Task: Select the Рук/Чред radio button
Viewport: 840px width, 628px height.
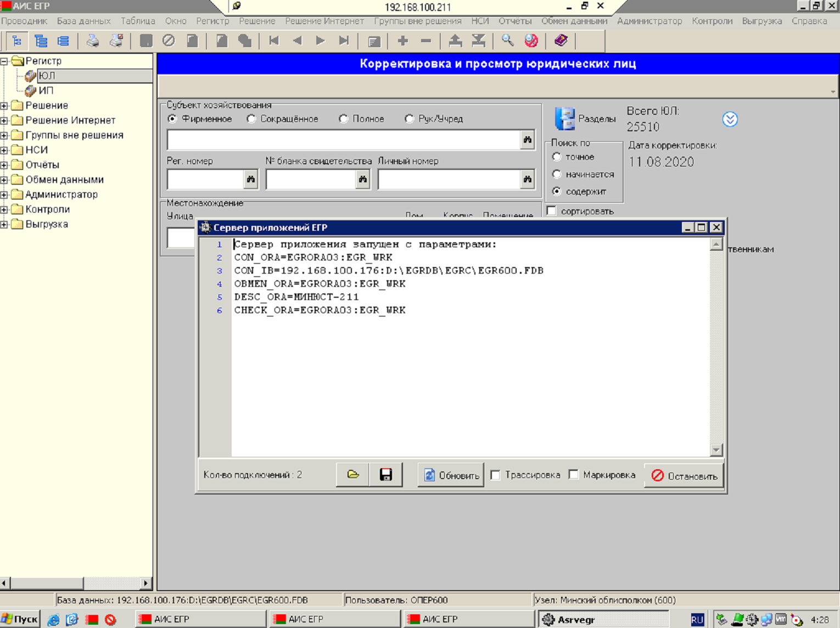Action: 409,119
